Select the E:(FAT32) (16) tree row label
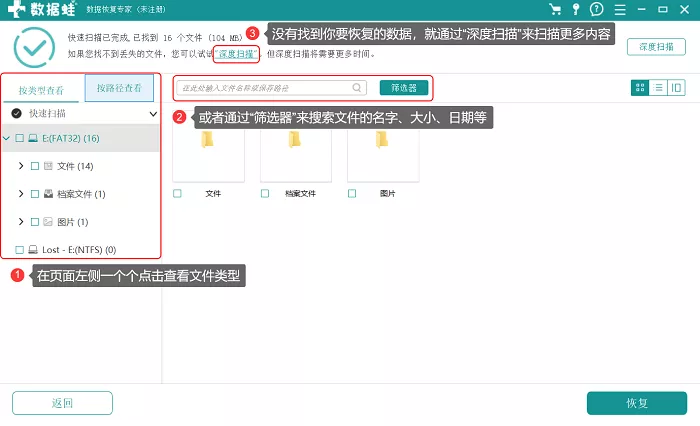This screenshot has height=426, width=700. [71, 138]
